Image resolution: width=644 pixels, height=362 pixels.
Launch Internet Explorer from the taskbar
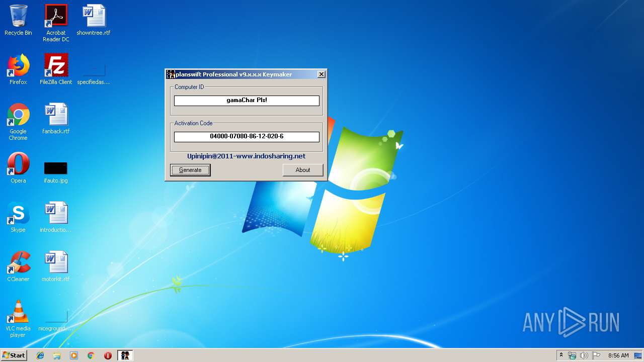coord(40,355)
